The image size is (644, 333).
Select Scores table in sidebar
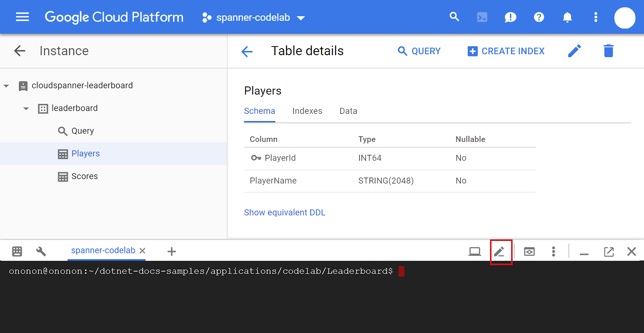(85, 176)
